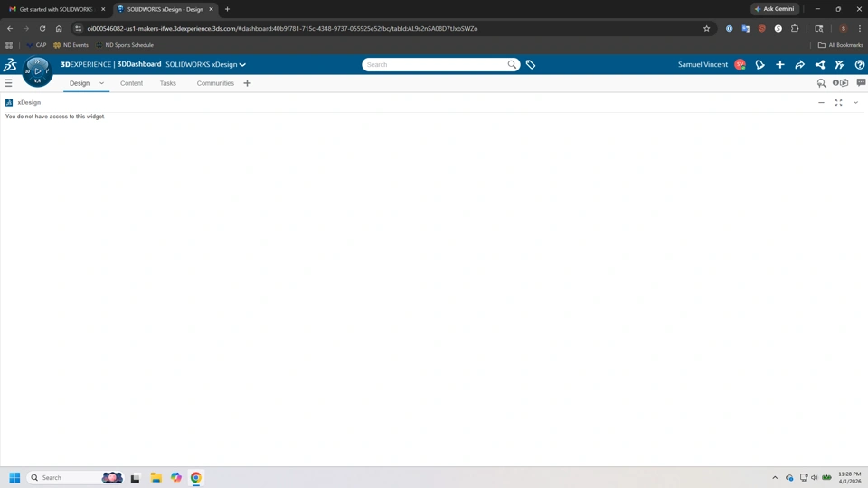
Task: Open Chrome from the taskbar
Action: [x=196, y=477]
